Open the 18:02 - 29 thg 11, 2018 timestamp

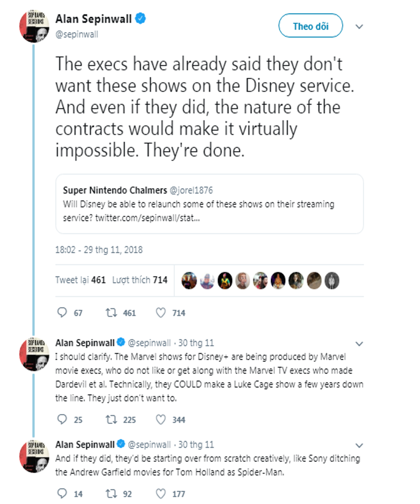(x=99, y=250)
